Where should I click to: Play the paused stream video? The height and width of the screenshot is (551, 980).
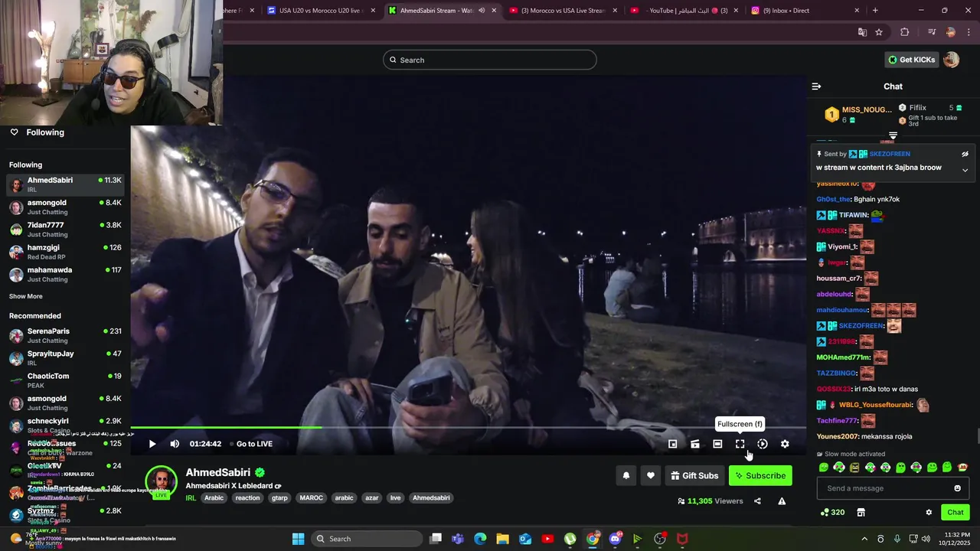click(x=152, y=444)
